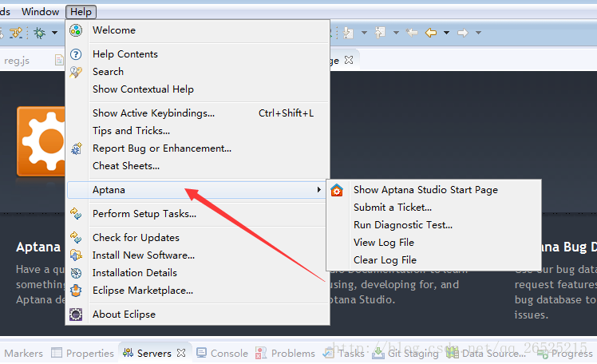Choose Report Bug or Enhancement

197,148
